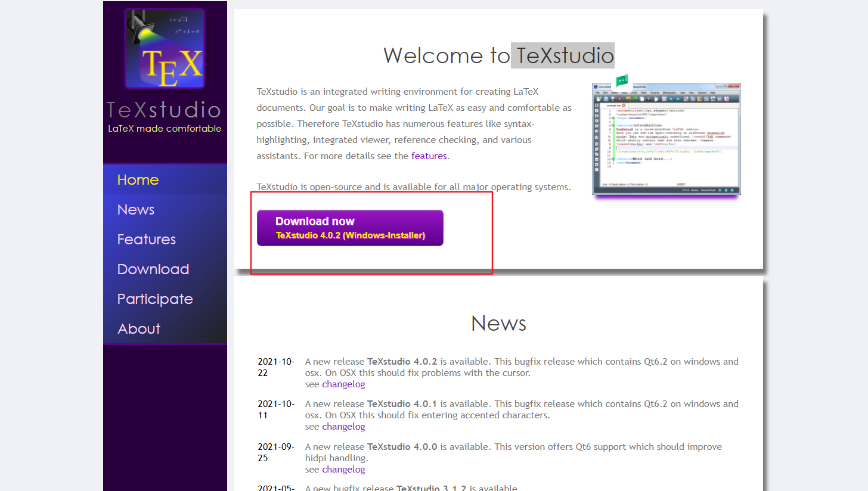The height and width of the screenshot is (491, 868).
Task: Click the topmost structure icon in the editor's left panel
Action: (596, 104)
